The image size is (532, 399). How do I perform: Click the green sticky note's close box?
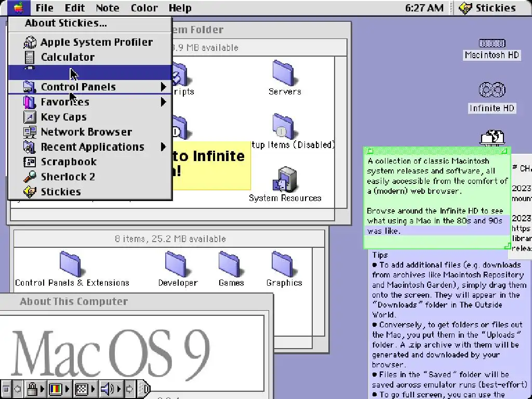(x=370, y=151)
